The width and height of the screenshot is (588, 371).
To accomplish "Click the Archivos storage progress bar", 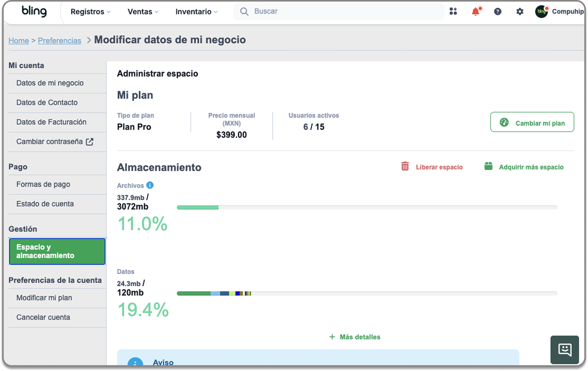I will 367,207.
